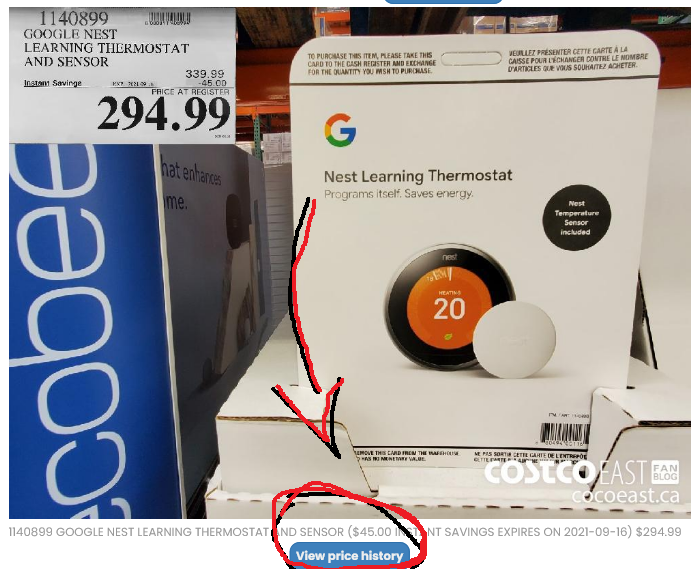Click the Programs itself. Saves energy. tagline

click(x=399, y=194)
